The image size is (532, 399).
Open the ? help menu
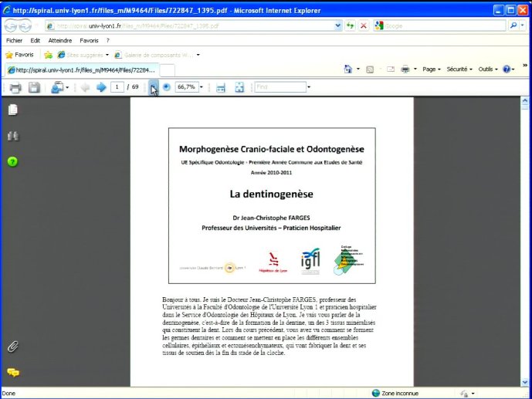click(x=108, y=41)
